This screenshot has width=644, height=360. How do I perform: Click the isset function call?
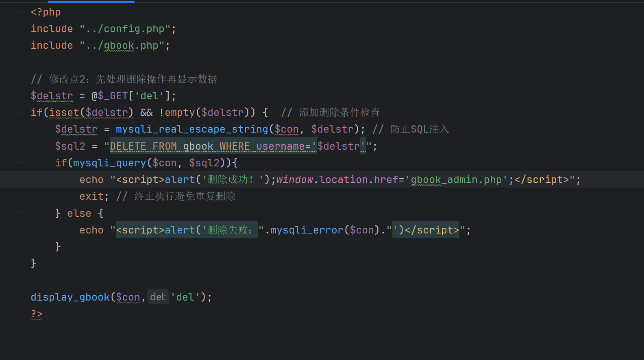point(64,113)
